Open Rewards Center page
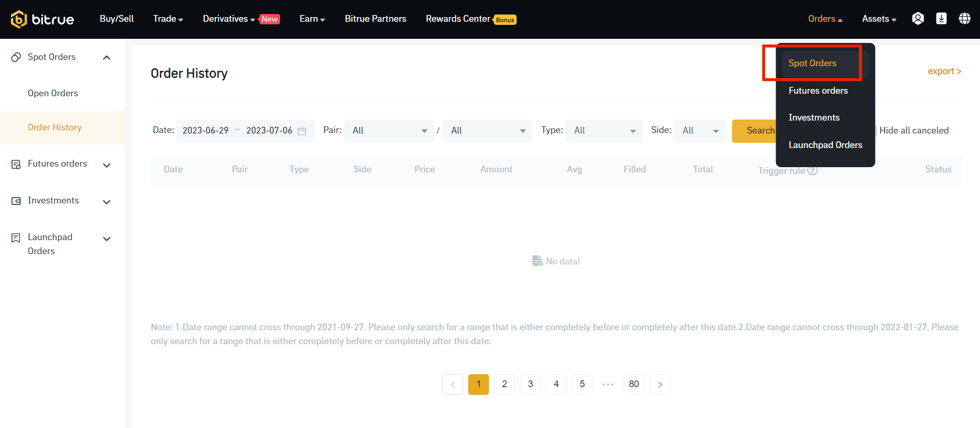 click(x=458, y=19)
